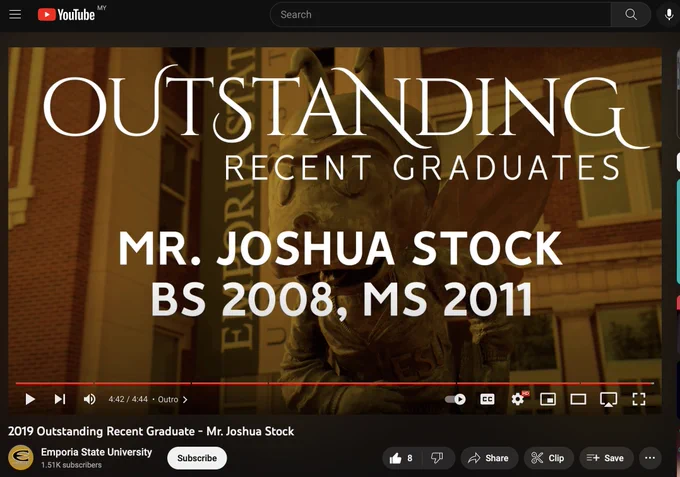Click the magnifying glass search button

(631, 14)
